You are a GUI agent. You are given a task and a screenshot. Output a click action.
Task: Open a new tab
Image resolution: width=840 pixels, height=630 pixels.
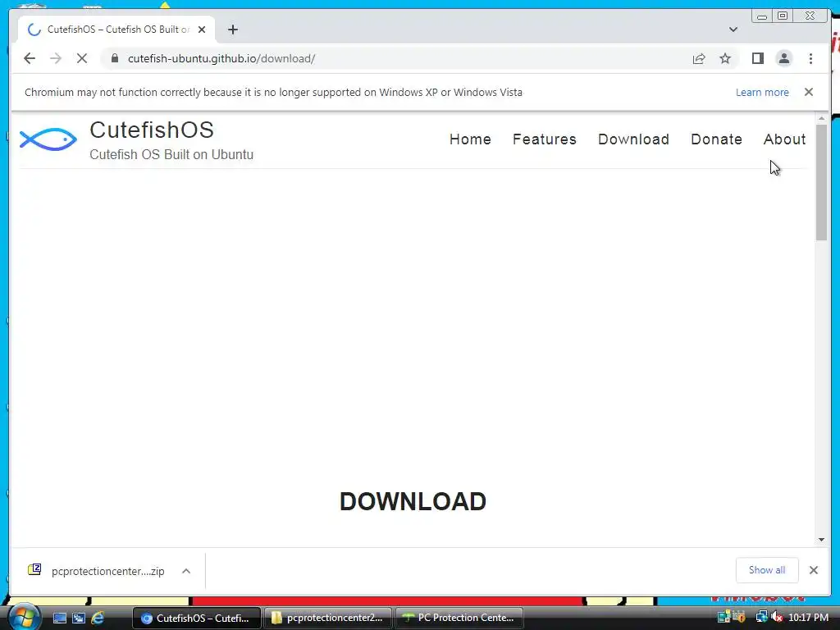(232, 30)
